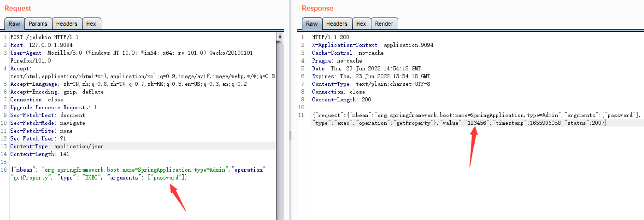Click the mbean value in request body
The width and height of the screenshot is (644, 220).
click(135, 170)
